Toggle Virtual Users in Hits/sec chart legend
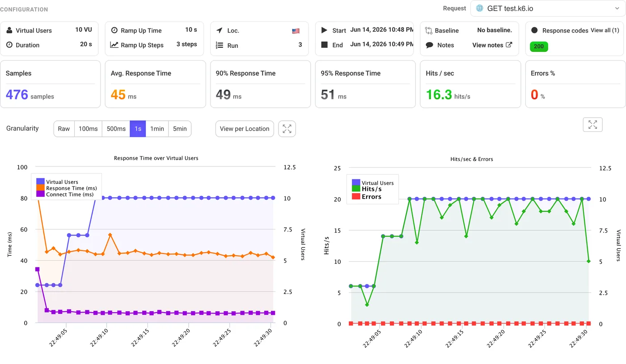The image size is (626, 364). click(373, 183)
